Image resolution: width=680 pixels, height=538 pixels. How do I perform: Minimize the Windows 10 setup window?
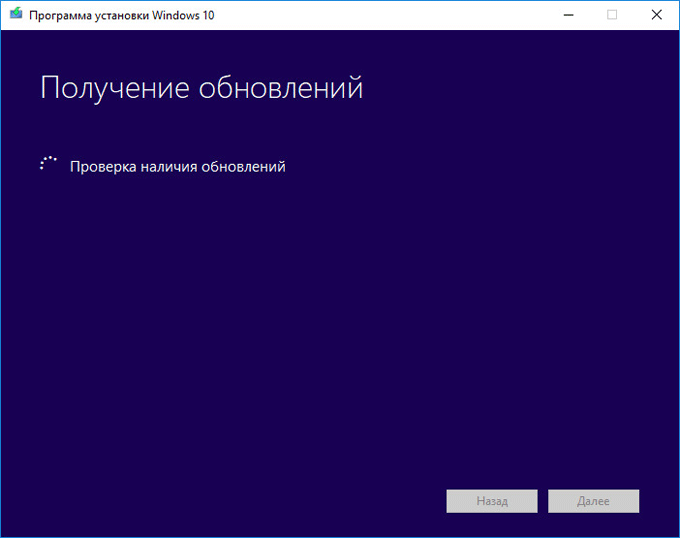tap(569, 15)
